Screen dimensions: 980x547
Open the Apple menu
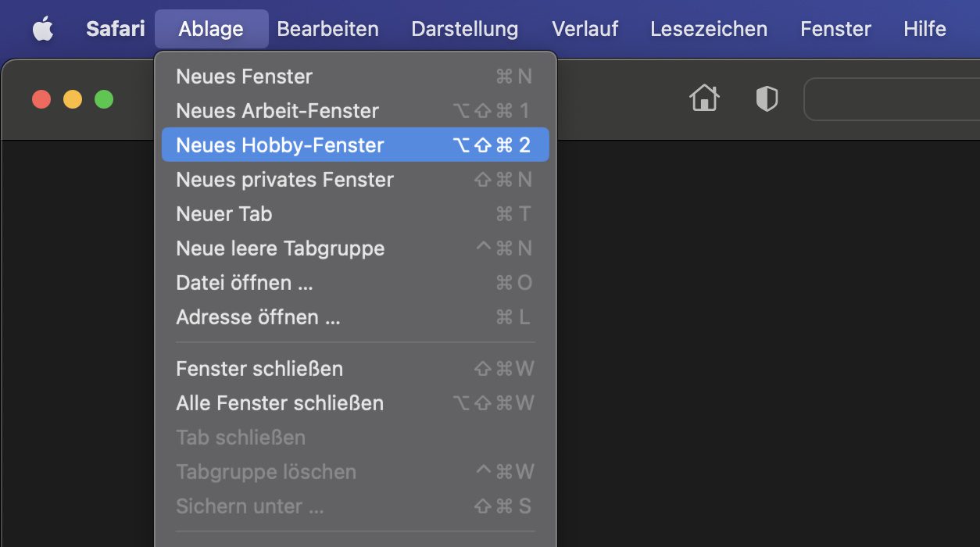click(43, 29)
